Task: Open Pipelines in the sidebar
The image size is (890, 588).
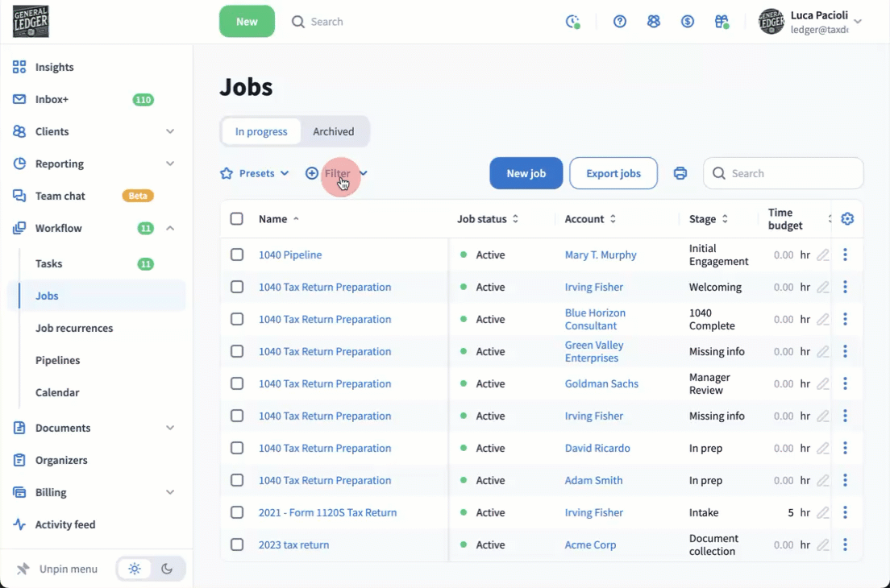Action: pos(57,360)
